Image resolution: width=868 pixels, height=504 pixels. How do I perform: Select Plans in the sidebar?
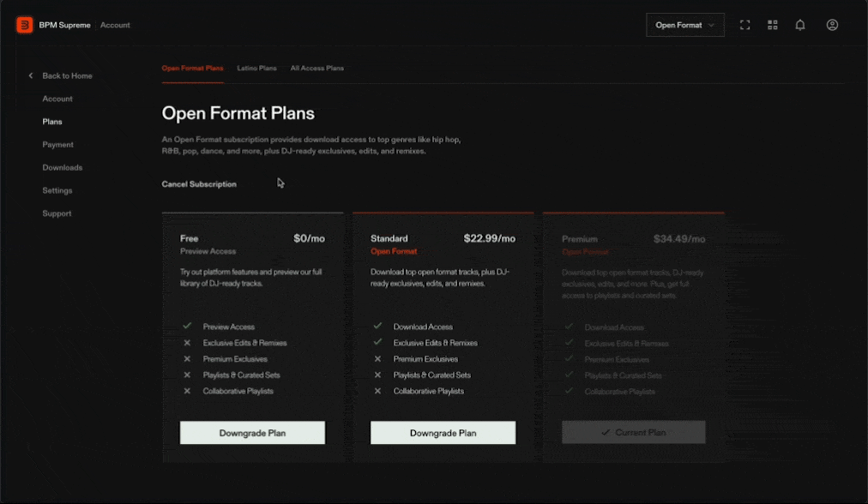(52, 122)
